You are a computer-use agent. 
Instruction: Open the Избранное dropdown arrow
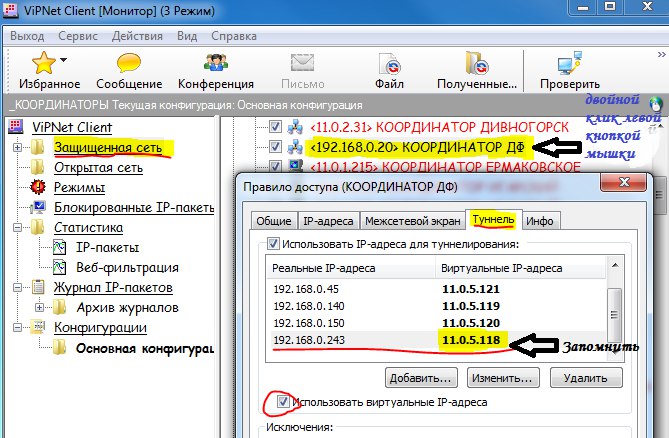[63, 60]
